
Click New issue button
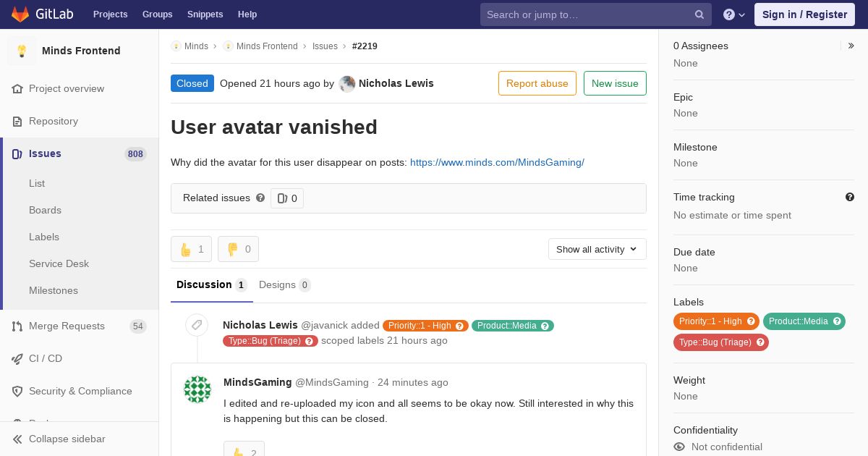615,83
